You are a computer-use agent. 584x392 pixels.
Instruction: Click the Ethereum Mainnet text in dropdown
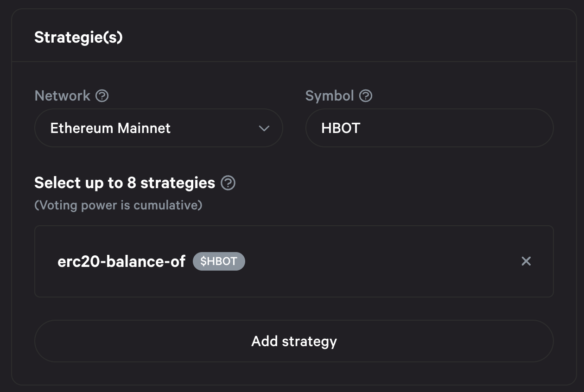(110, 128)
